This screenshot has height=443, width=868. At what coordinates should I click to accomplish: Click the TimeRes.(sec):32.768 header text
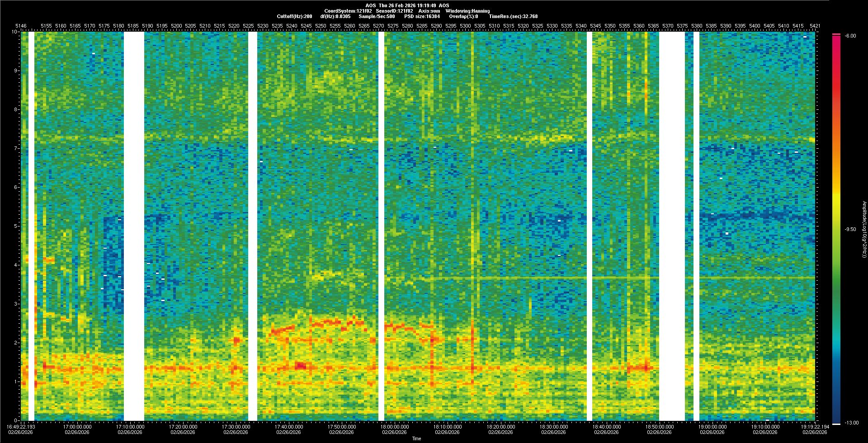pos(513,16)
